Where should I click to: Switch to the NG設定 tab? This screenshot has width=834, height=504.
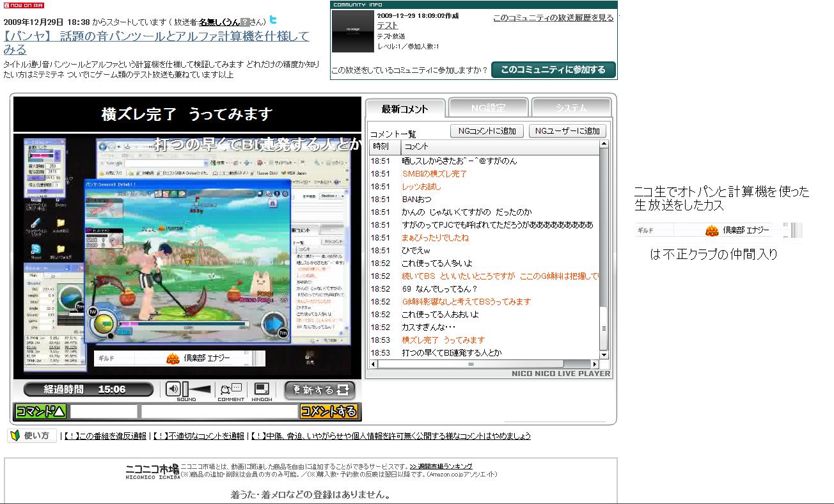[489, 108]
